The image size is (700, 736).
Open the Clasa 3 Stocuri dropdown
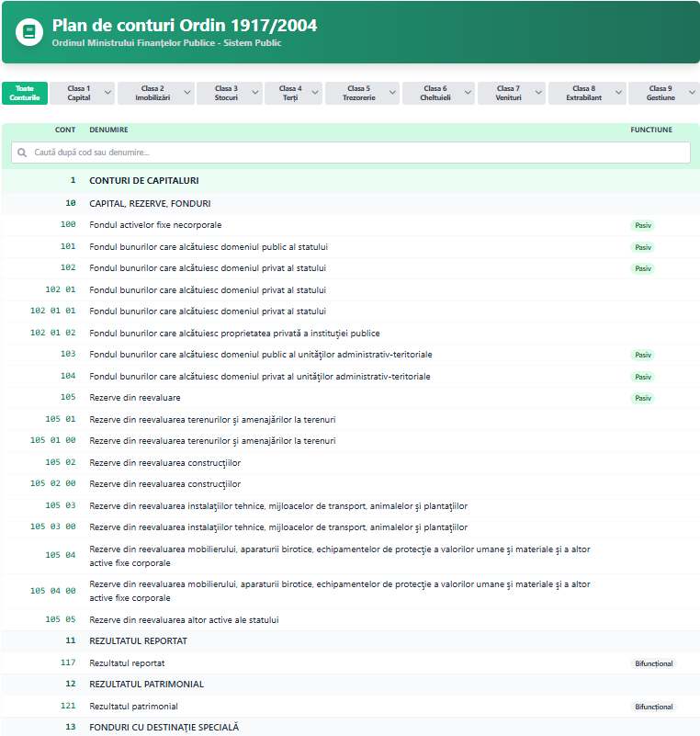pyautogui.click(x=230, y=93)
